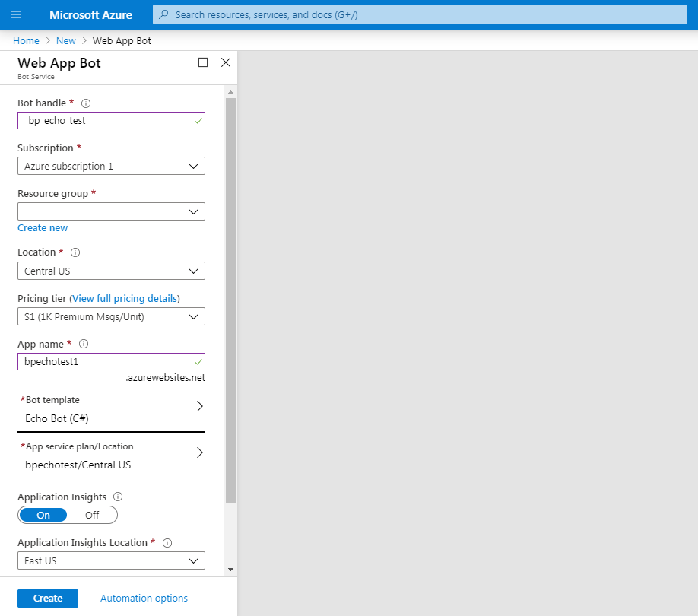The image size is (698, 616).
Task: Open View full pricing details link
Action: pyautogui.click(x=125, y=299)
